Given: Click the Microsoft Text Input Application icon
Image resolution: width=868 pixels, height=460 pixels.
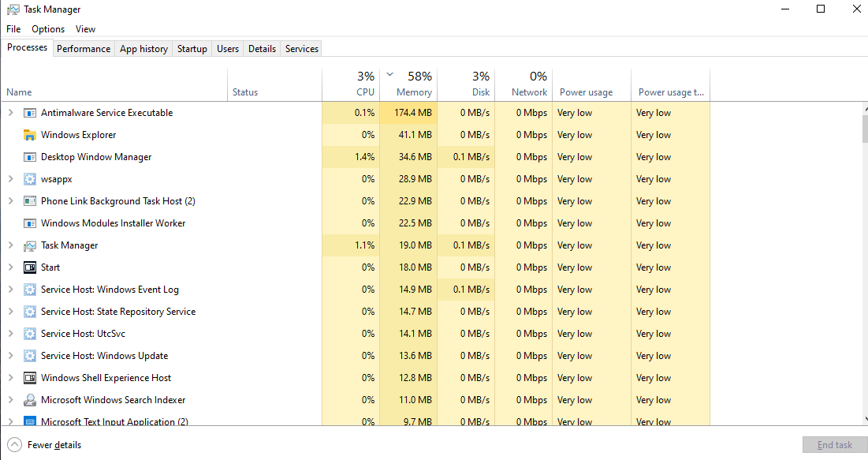Looking at the screenshot, I should pyautogui.click(x=30, y=421).
